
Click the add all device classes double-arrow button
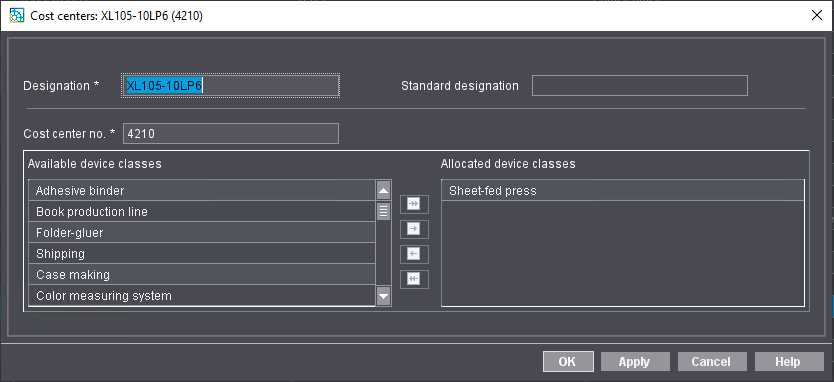point(414,204)
